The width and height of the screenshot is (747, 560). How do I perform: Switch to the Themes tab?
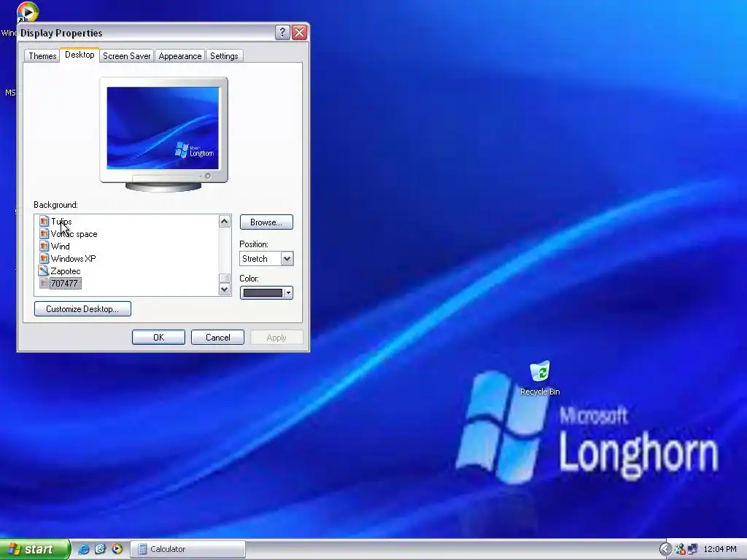tap(42, 56)
